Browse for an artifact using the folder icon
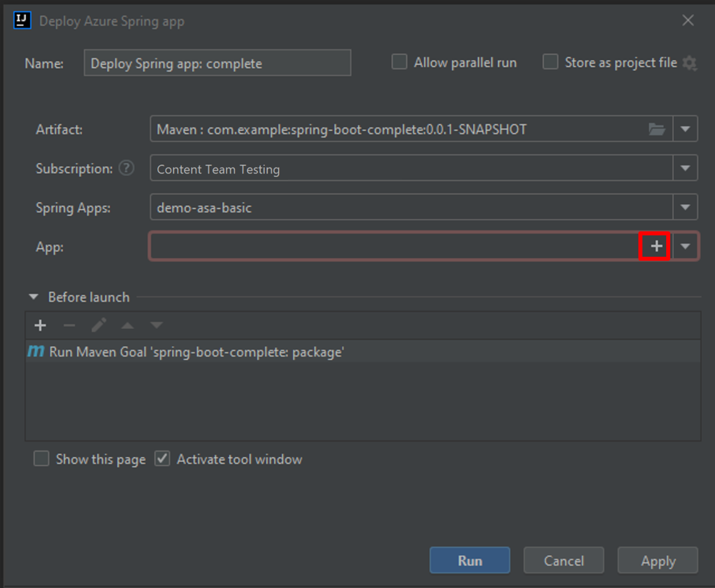This screenshot has height=588, width=715. click(657, 129)
